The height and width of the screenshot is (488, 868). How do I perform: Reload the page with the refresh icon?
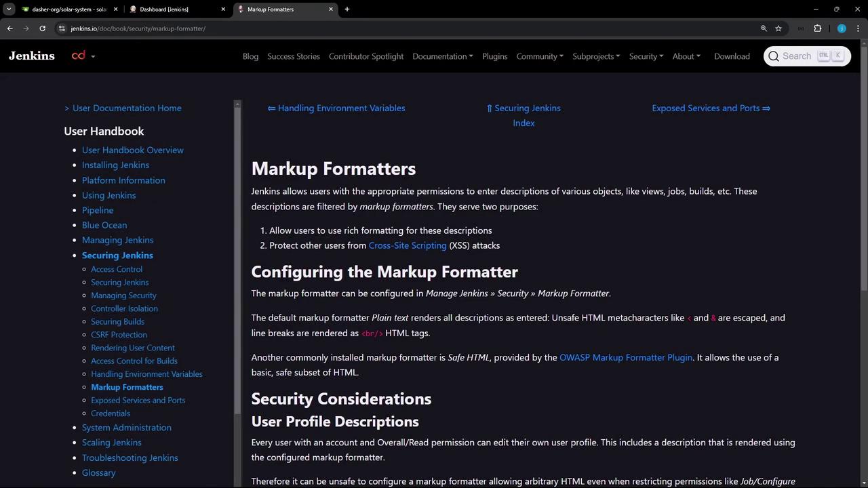[42, 28]
